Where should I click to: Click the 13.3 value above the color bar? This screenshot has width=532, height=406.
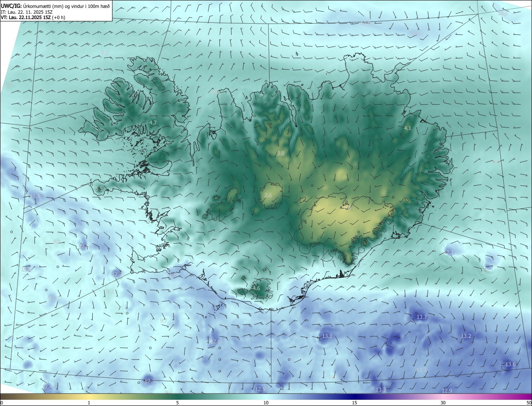click(x=381, y=390)
